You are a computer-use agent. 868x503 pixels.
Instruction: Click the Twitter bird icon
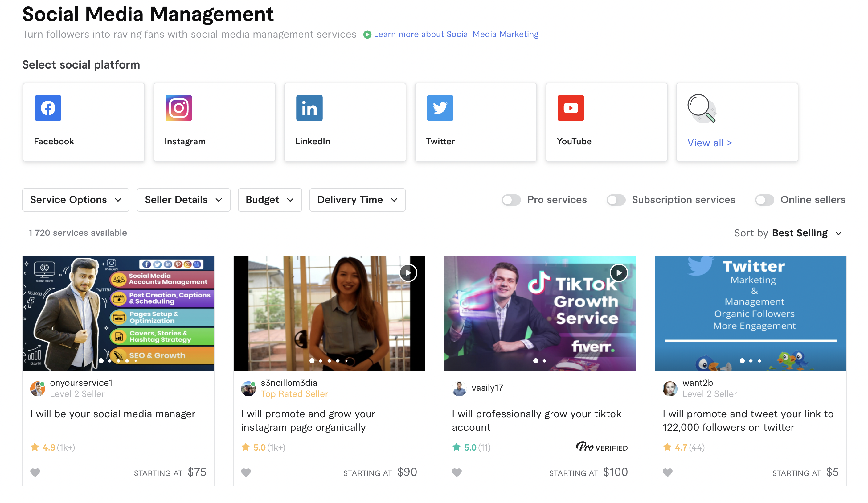tap(440, 108)
